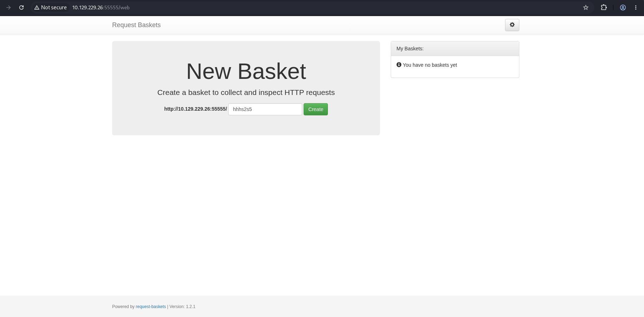Viewport: 644px width, 317px height.
Task: Click the 'Create a basket to collect' subtitle
Action: click(x=246, y=92)
